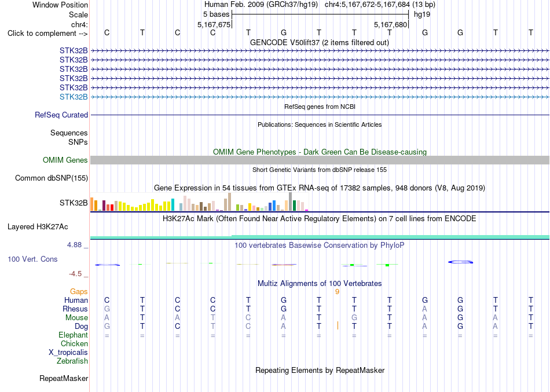Image resolution: width=550 pixels, height=392 pixels.
Task: Click the 4.88 conservation upper limit
Action: 74,244
